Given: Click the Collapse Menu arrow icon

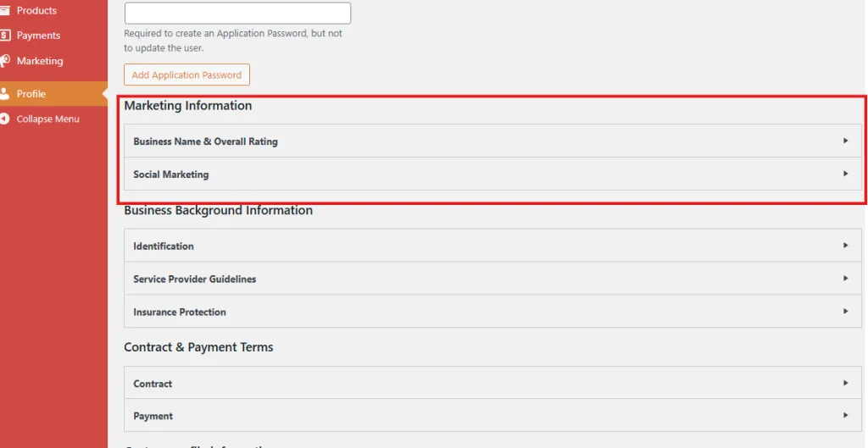Looking at the screenshot, I should [x=4, y=119].
